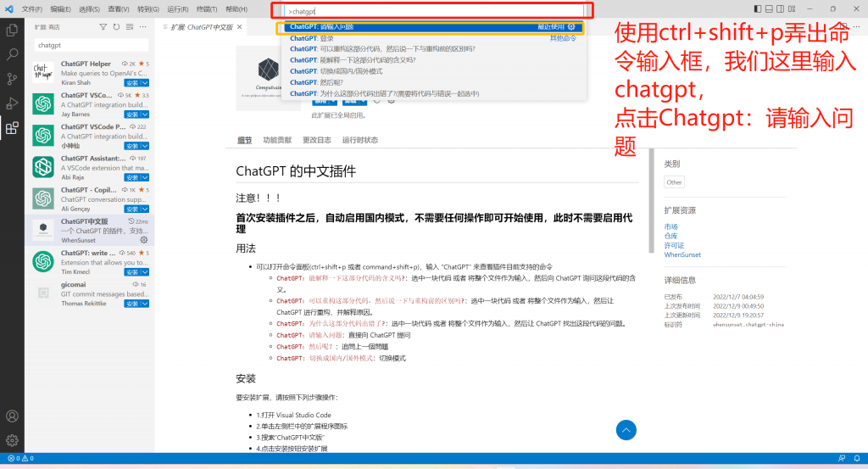Open the 运行(R) menu
The width and height of the screenshot is (868, 469).
coord(178,9)
